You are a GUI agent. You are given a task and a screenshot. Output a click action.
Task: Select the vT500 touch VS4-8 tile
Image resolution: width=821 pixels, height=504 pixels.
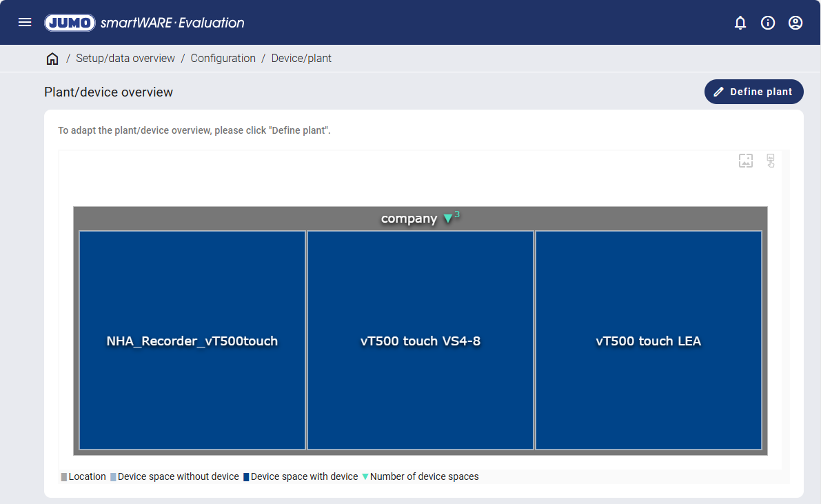pyautogui.click(x=420, y=341)
